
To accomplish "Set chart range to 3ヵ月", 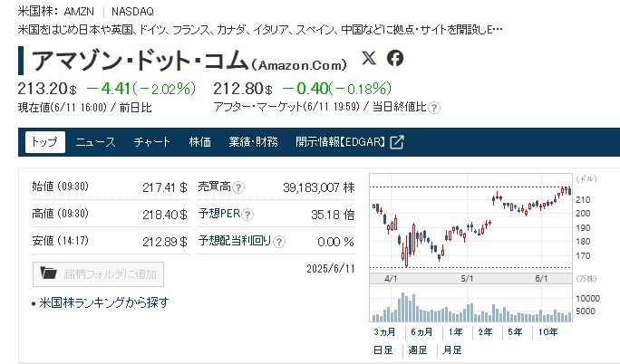I will [x=384, y=332].
